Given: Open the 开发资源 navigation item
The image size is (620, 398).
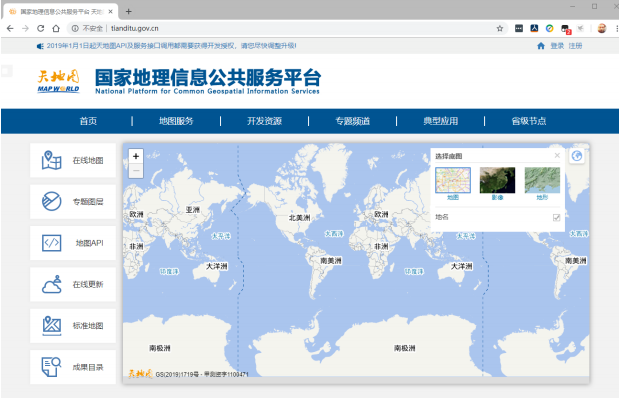Looking at the screenshot, I should 264,121.
